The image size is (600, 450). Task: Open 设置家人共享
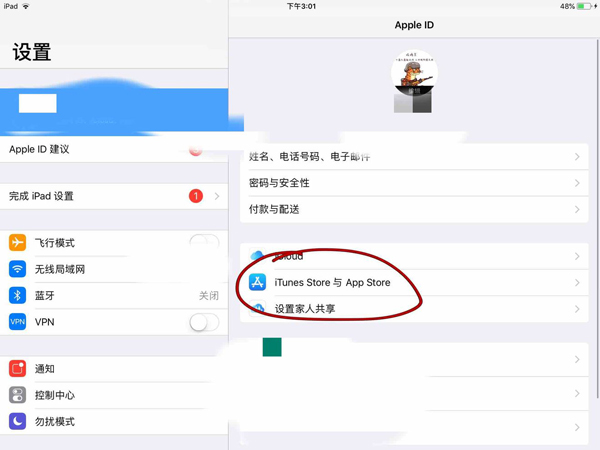[414, 309]
